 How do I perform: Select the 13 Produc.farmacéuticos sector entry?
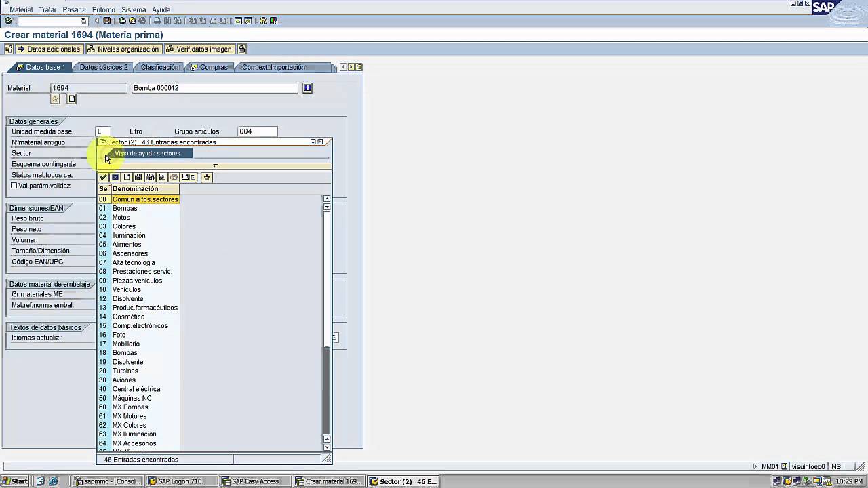click(138, 308)
